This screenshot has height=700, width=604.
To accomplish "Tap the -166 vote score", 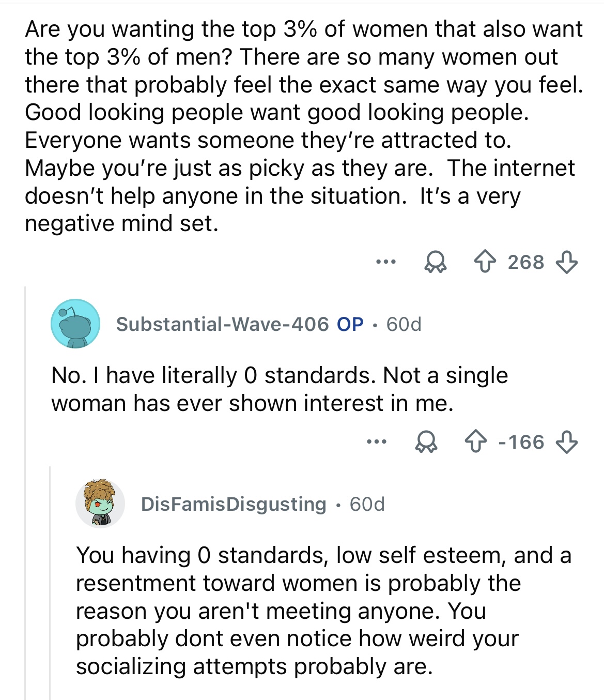I will point(521,443).
